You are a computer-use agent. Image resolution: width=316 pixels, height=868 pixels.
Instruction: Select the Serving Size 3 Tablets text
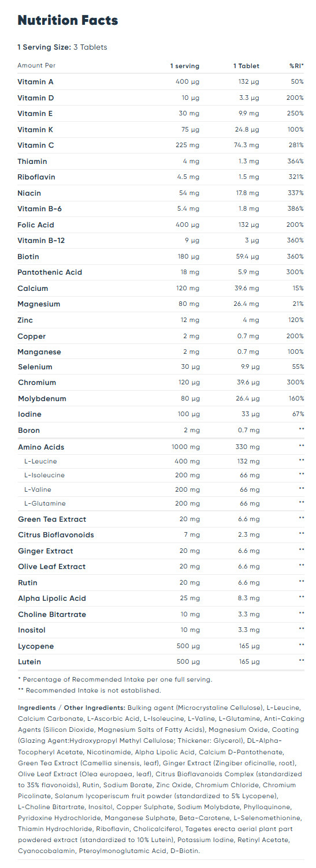[62, 47]
